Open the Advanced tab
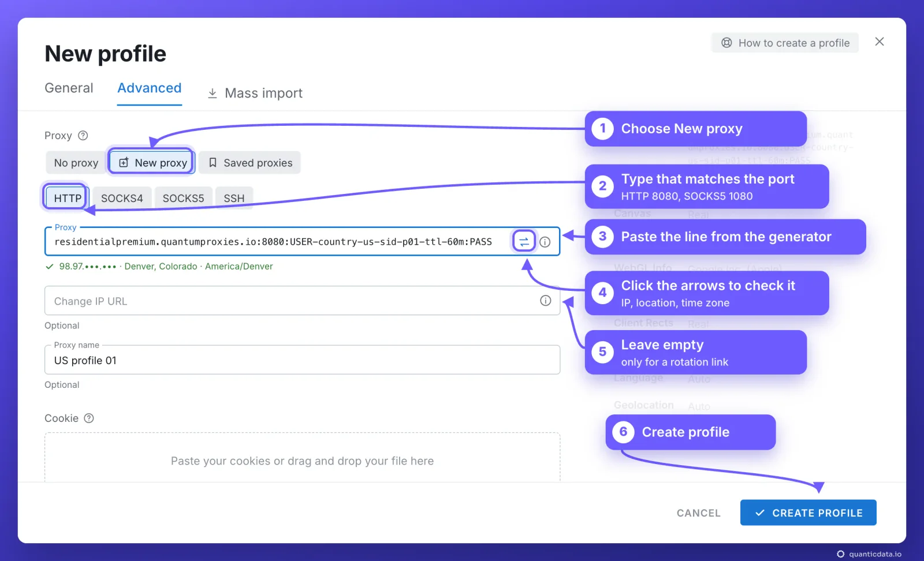This screenshot has height=561, width=924. [x=150, y=88]
